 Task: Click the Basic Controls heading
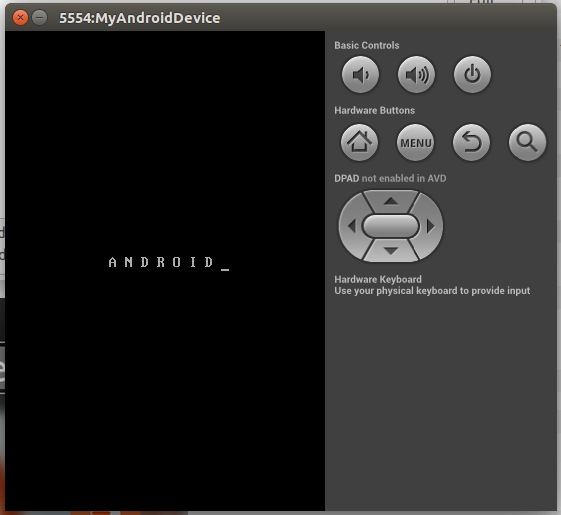(x=367, y=45)
